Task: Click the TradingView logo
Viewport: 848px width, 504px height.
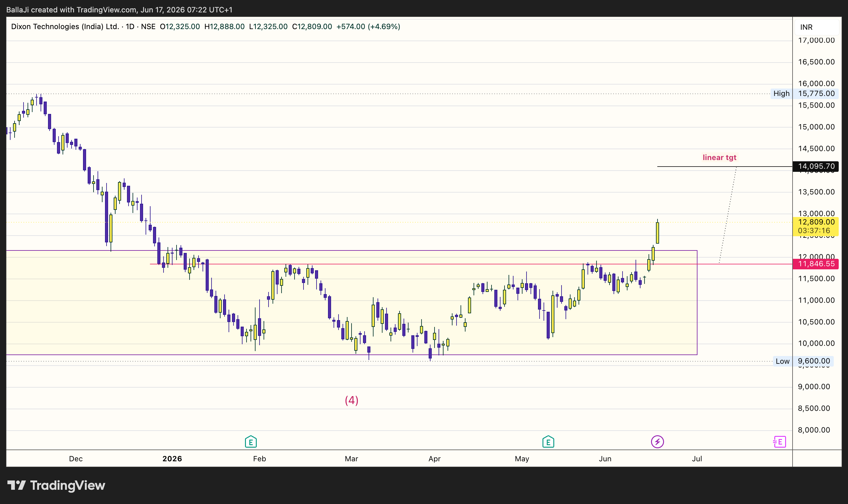Action: [56, 485]
